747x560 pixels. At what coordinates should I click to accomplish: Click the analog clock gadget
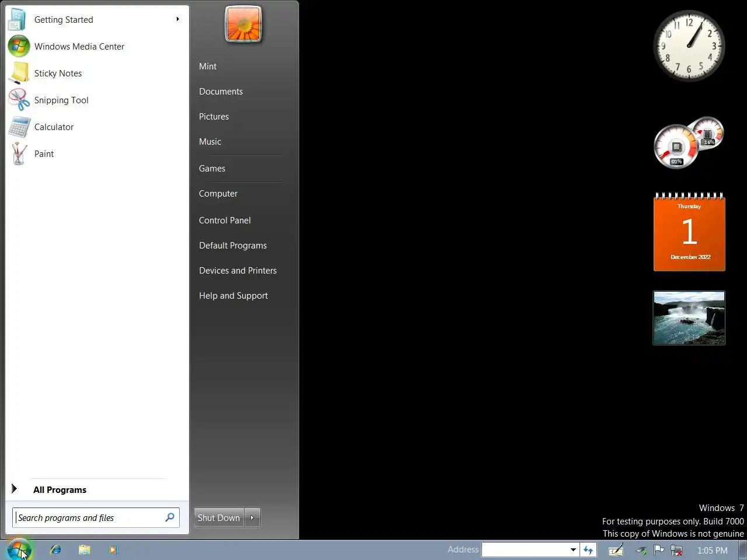(689, 45)
